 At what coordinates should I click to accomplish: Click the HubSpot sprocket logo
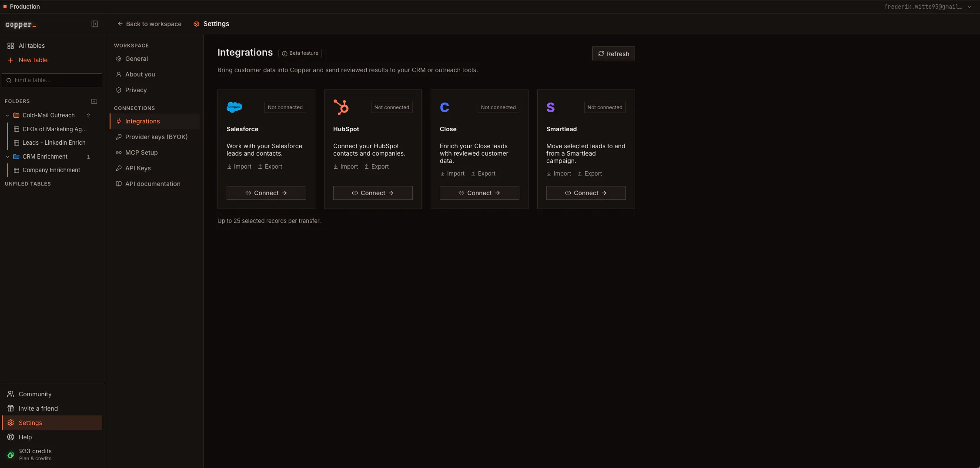pyautogui.click(x=341, y=107)
